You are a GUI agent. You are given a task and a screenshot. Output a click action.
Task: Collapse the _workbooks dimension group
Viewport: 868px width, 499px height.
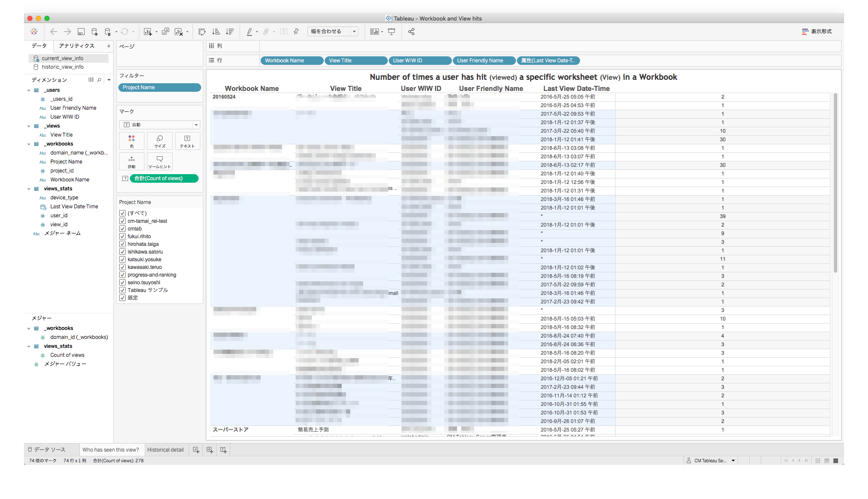click(29, 144)
